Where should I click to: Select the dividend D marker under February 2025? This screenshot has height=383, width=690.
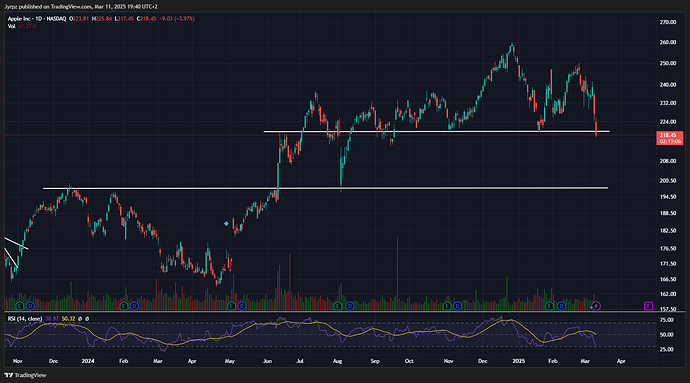(x=562, y=306)
